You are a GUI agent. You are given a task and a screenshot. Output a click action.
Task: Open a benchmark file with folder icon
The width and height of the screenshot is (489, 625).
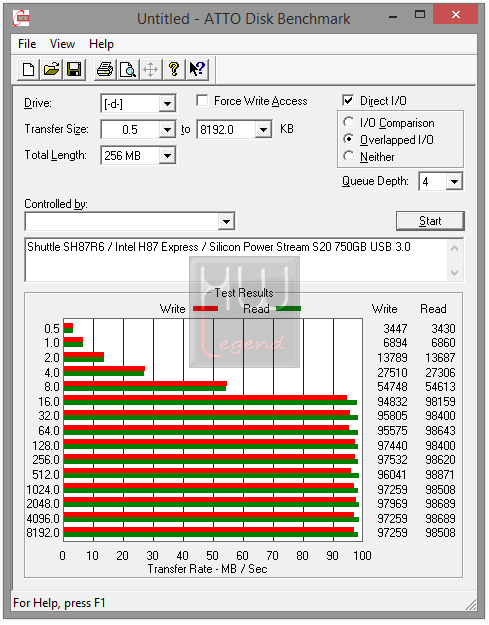pos(51,69)
